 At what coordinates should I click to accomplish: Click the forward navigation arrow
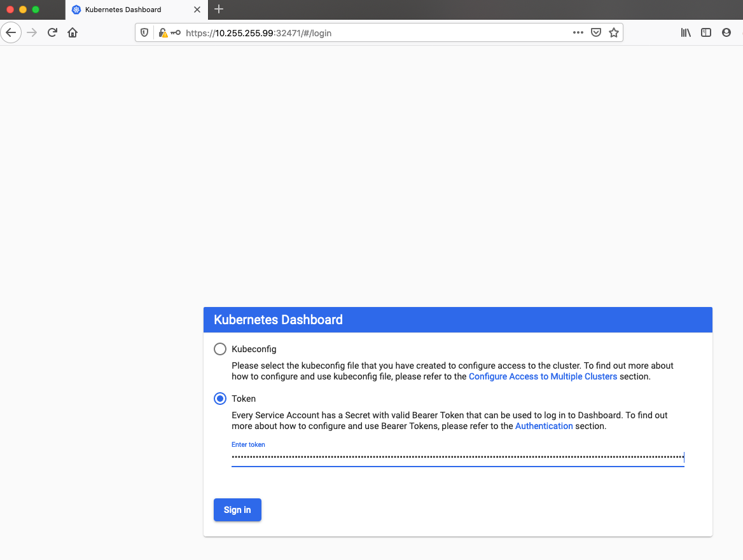tap(32, 32)
